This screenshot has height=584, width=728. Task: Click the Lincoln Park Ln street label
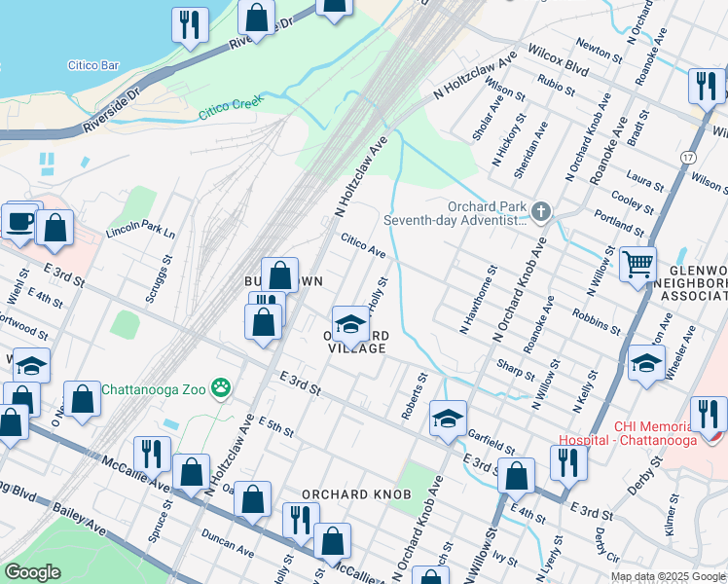click(x=141, y=229)
